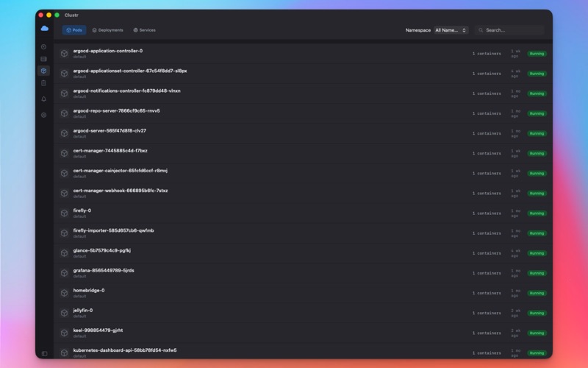The height and width of the screenshot is (368, 588).
Task: Open pod name starting argocd-notifications-controller
Action: pyautogui.click(x=126, y=91)
